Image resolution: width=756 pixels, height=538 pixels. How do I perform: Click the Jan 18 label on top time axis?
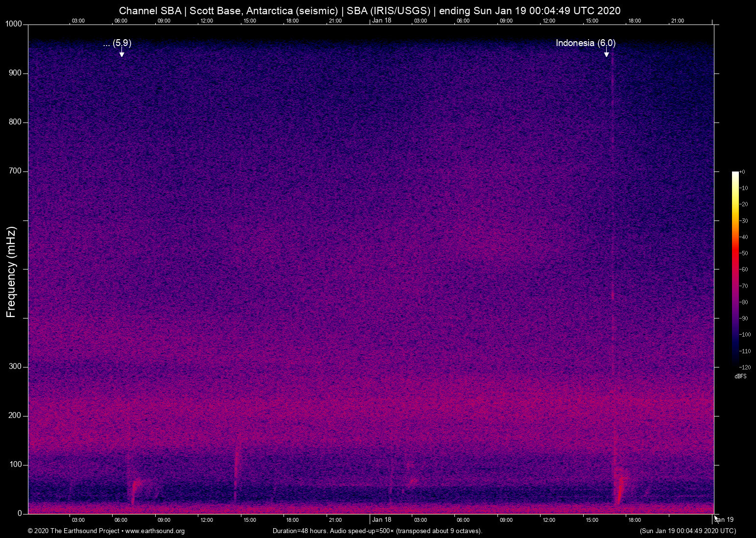coord(381,21)
